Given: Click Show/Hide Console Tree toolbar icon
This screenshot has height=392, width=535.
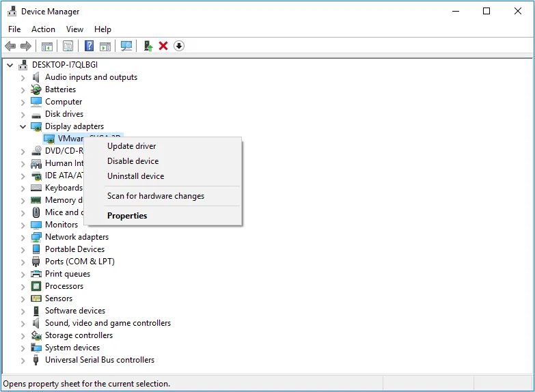Looking at the screenshot, I should pyautogui.click(x=46, y=46).
